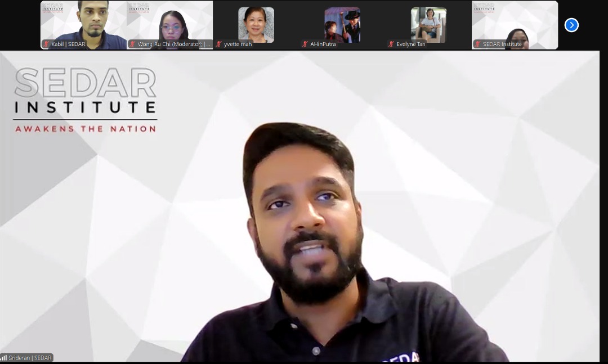Viewport: 608px width, 364px height.
Task: Select yvette mah participant photo
Action: [256, 25]
